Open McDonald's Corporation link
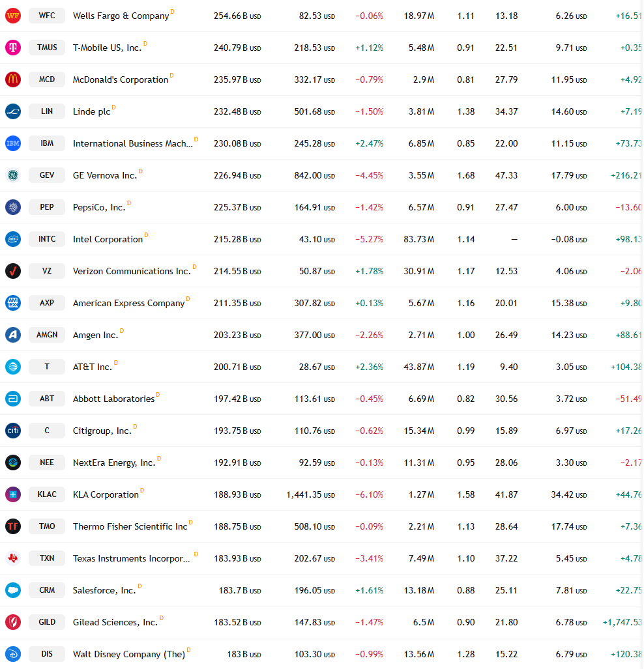 pyautogui.click(x=121, y=79)
